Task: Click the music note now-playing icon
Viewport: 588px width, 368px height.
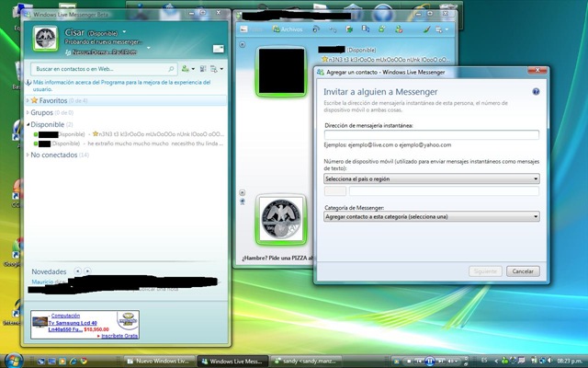Action: (68, 52)
